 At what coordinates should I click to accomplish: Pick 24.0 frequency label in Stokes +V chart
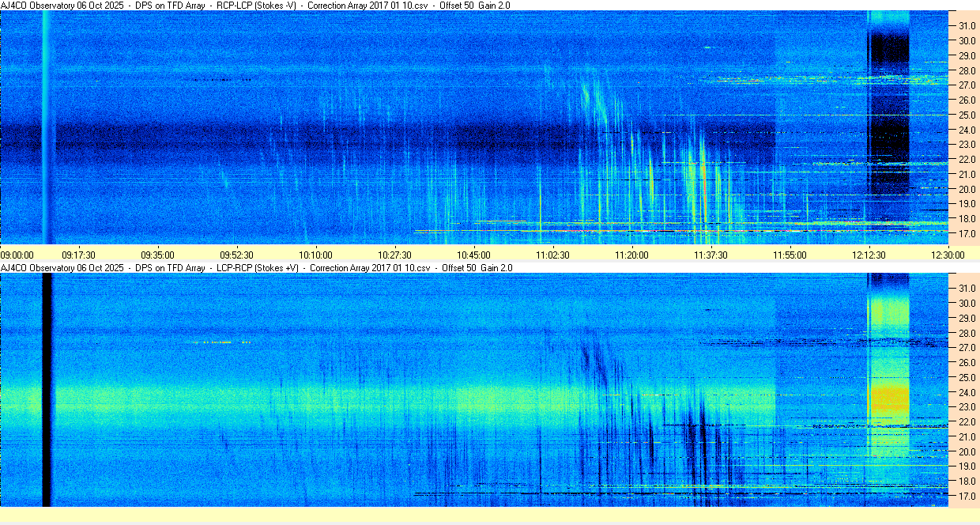pos(967,392)
